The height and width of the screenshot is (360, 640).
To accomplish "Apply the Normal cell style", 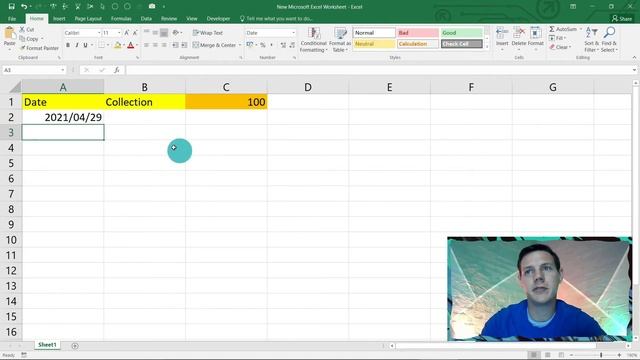I will point(374,33).
